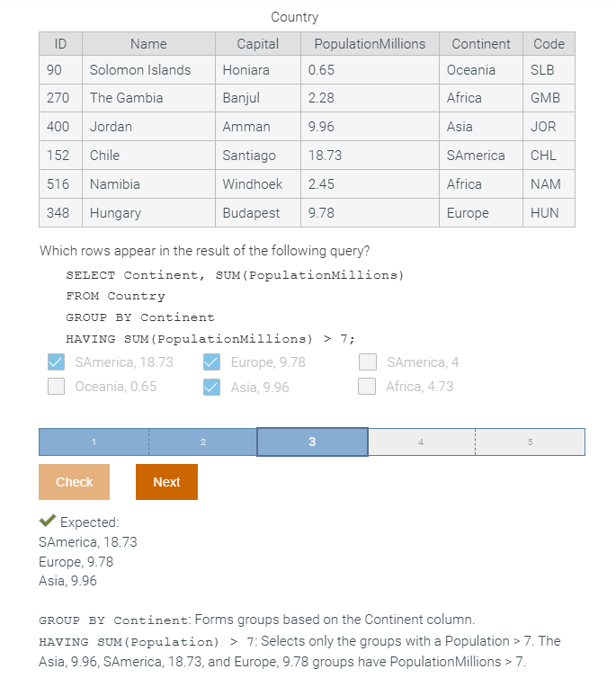This screenshot has width=616, height=696.
Task: Click the Santiago capital cell
Action: click(x=249, y=156)
